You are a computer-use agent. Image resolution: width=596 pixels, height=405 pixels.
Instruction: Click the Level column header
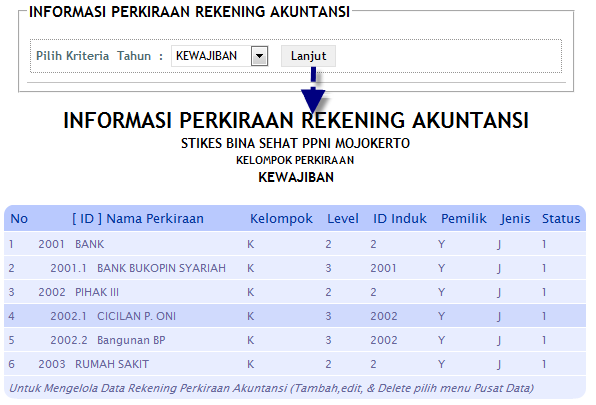(343, 218)
